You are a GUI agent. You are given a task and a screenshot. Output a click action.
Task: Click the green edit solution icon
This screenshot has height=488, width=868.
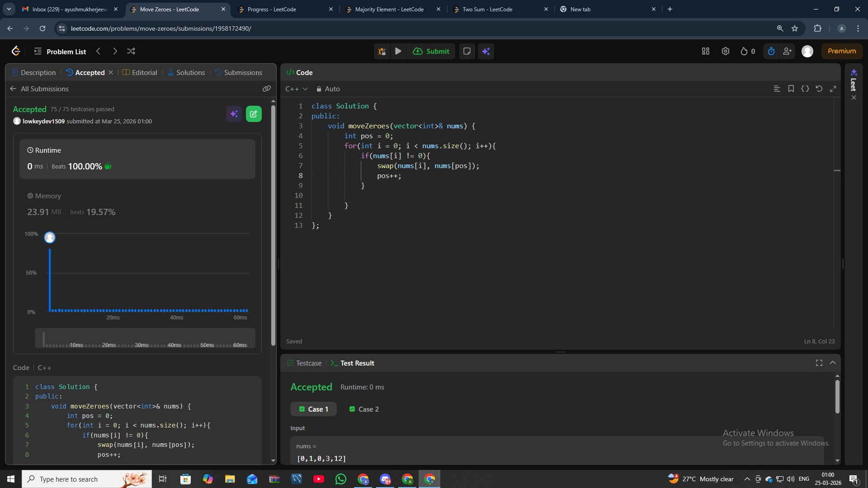[254, 114]
